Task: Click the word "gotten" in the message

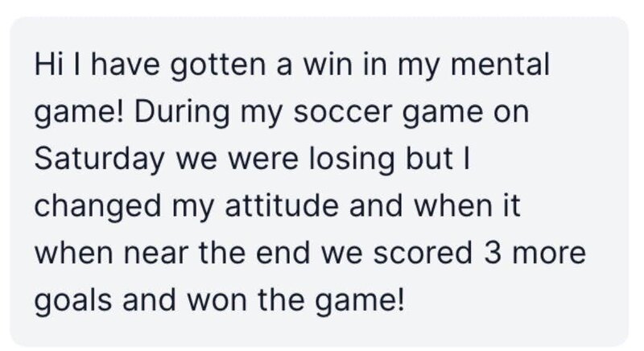Action: [217, 67]
